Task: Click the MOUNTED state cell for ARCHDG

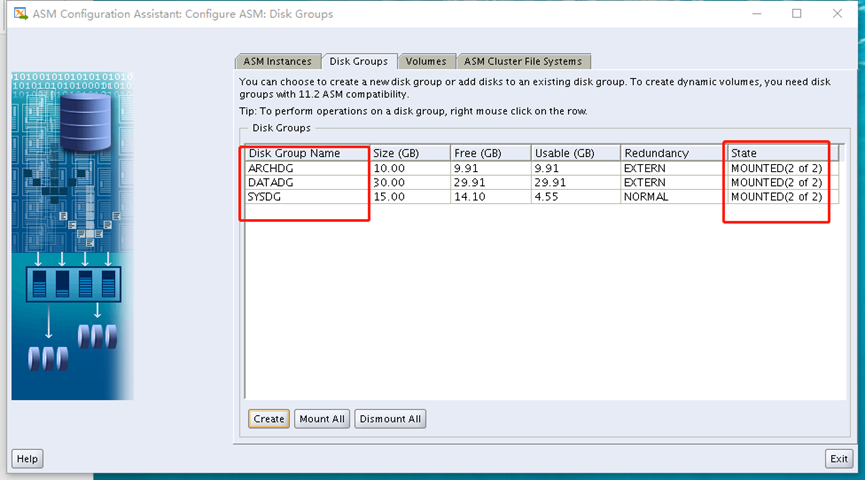Action: 783,168
